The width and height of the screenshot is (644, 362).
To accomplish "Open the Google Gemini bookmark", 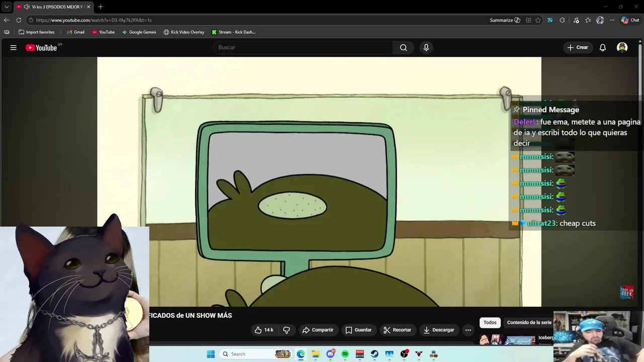I will [x=139, y=32].
